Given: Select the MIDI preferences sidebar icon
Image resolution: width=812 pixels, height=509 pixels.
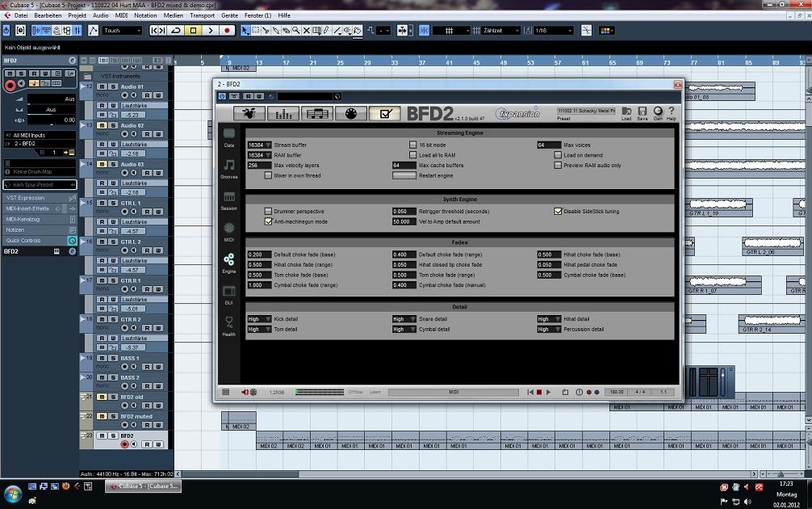Looking at the screenshot, I should click(229, 229).
